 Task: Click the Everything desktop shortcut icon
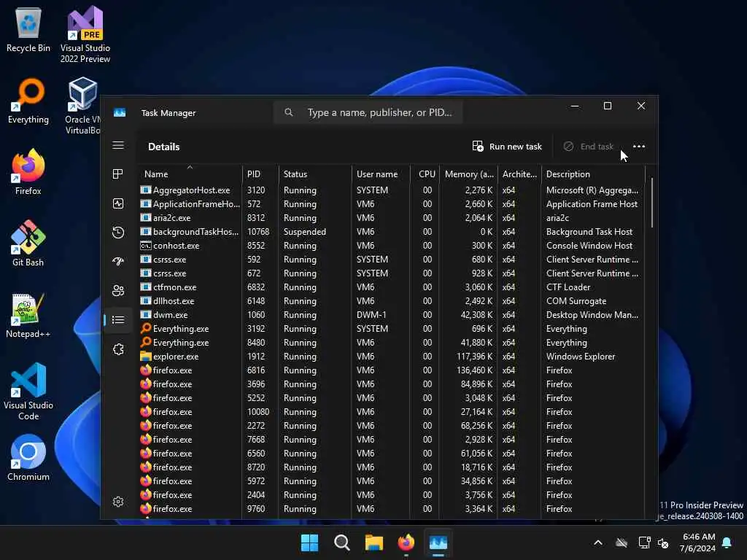click(28, 101)
